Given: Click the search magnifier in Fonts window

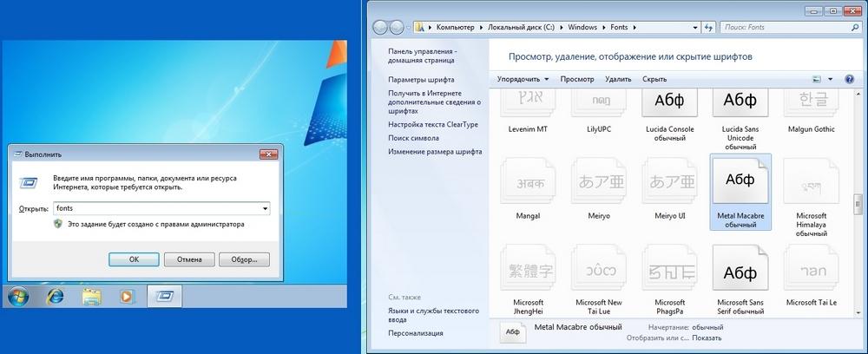Looking at the screenshot, I should 855,27.
